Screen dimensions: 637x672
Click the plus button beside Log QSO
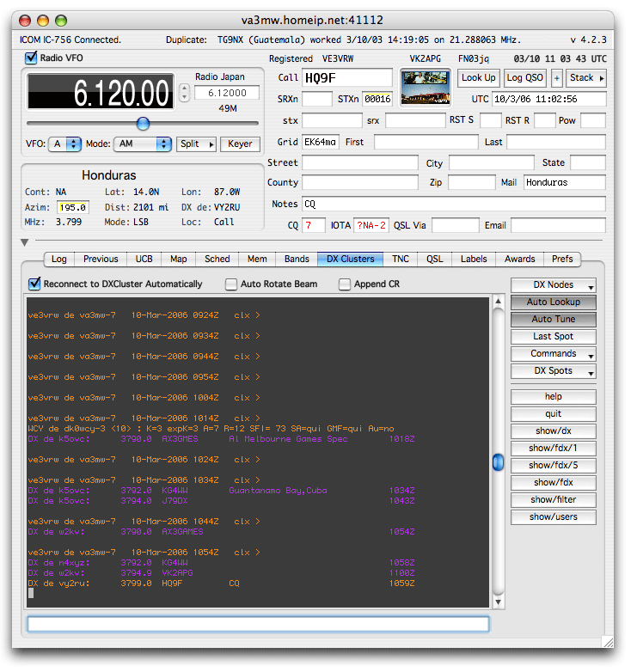[557, 78]
